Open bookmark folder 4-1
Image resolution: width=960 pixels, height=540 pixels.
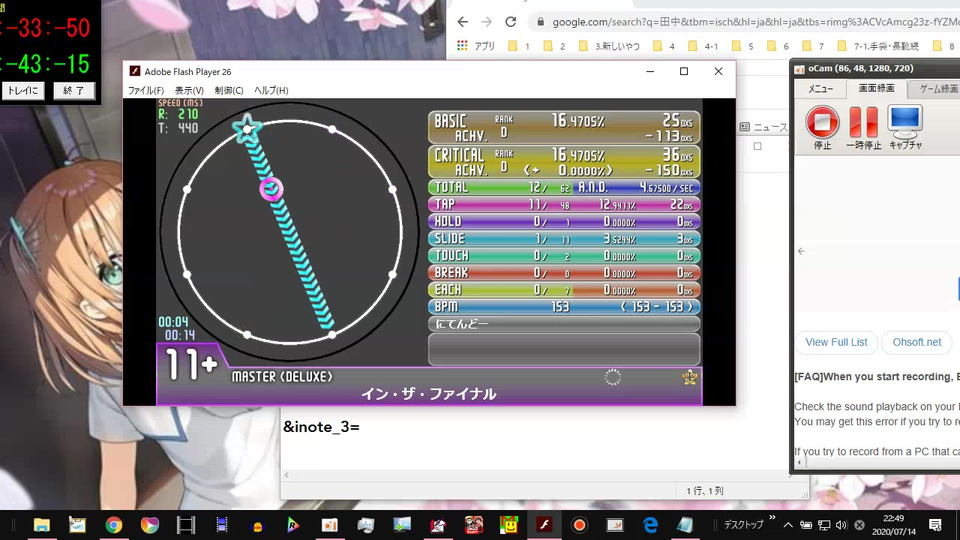pos(703,46)
